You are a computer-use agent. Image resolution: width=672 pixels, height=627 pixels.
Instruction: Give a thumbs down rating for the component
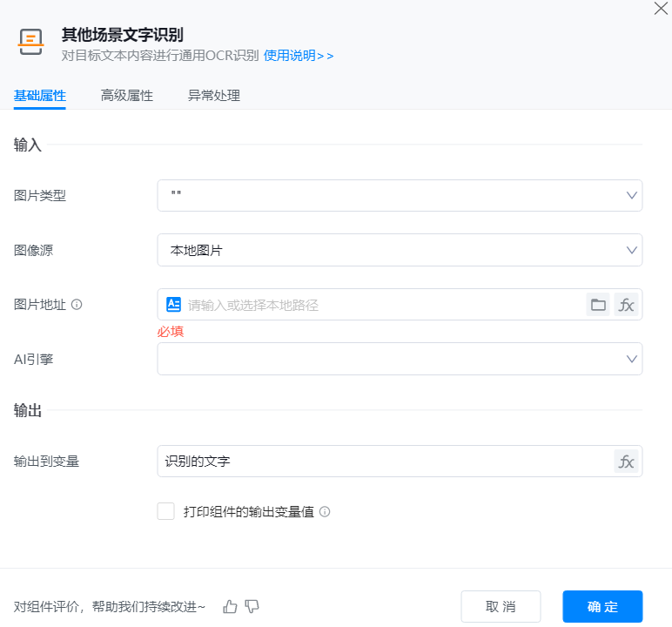(252, 606)
